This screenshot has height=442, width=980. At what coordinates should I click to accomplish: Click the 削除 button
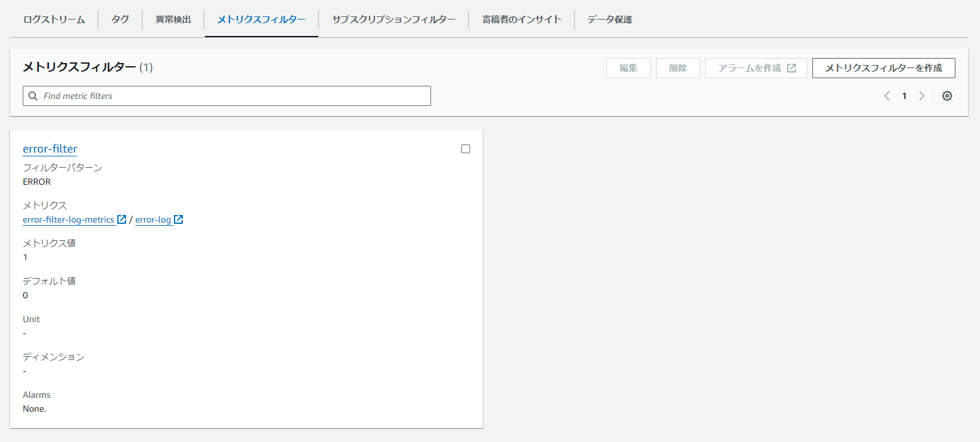[x=678, y=68]
